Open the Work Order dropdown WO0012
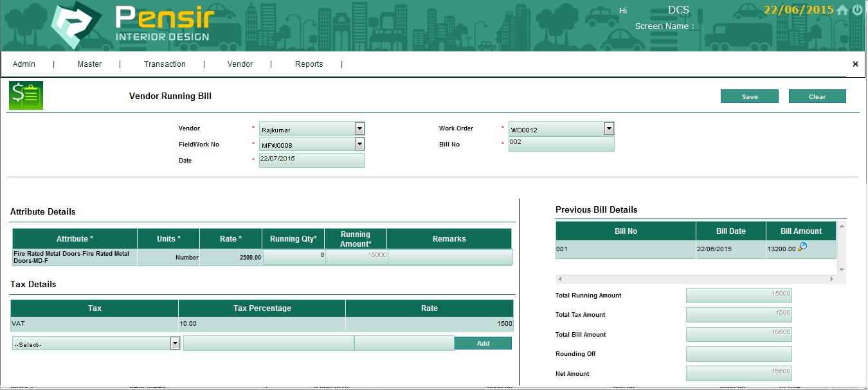The image size is (868, 390). click(609, 129)
